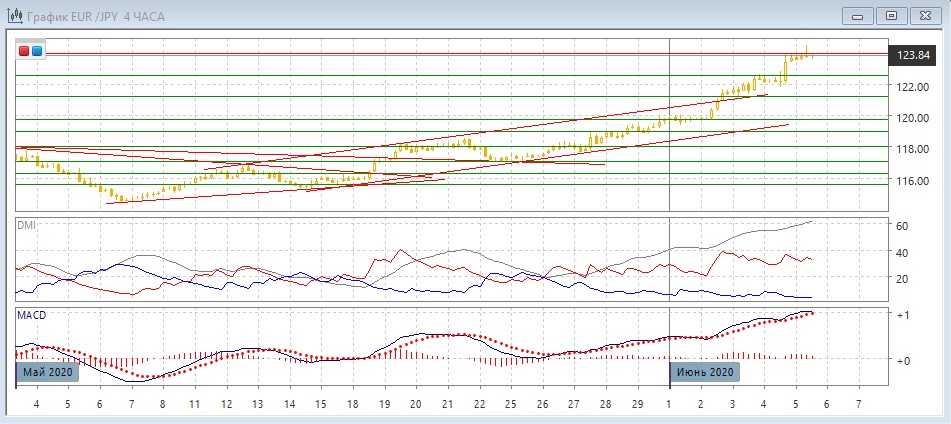Minimize the EUR/JPY chart window
Image resolution: width=951 pixels, height=424 pixels.
(x=859, y=15)
